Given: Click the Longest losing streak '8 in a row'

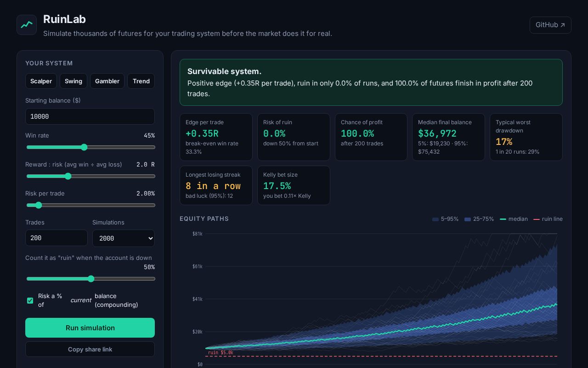Looking at the screenshot, I should point(213,186).
